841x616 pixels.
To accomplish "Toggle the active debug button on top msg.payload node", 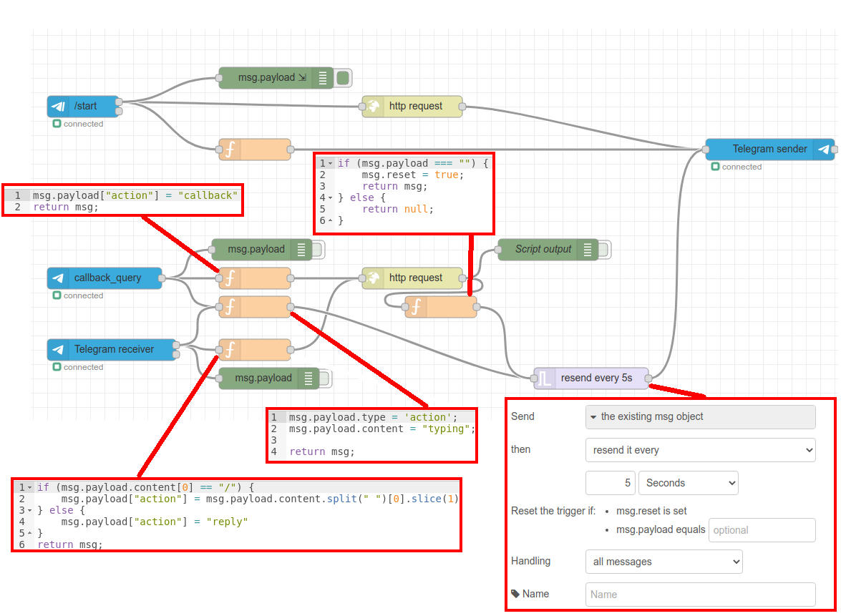I will [x=343, y=77].
